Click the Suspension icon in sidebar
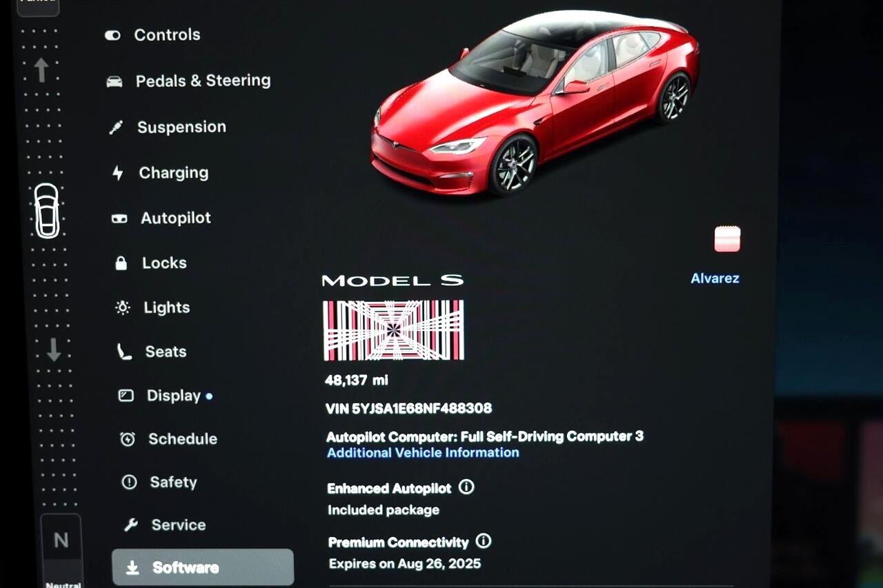The width and height of the screenshot is (883, 588). 116,128
